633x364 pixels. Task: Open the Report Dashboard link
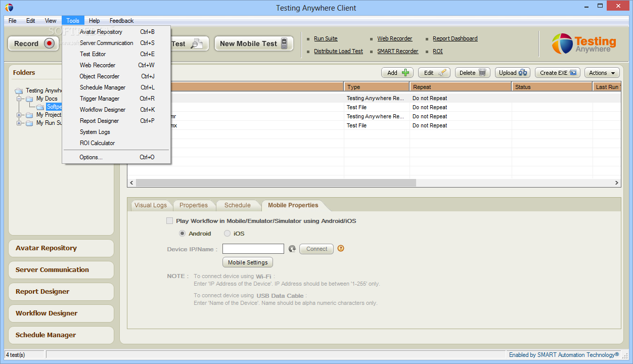tap(455, 38)
